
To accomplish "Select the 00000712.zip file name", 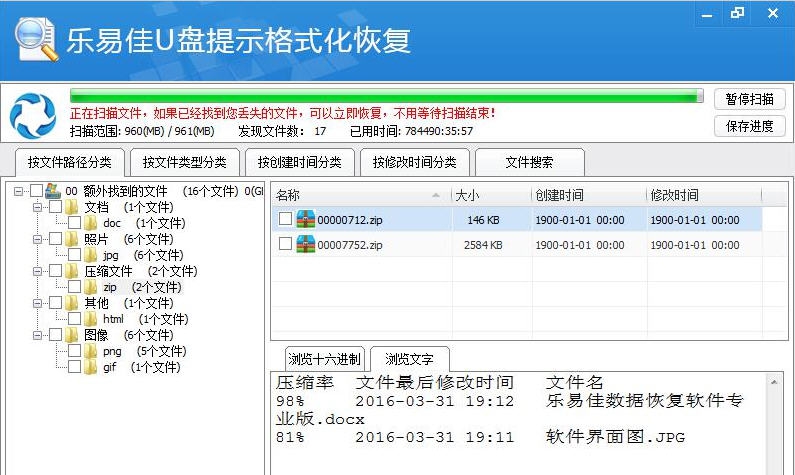I will (350, 220).
